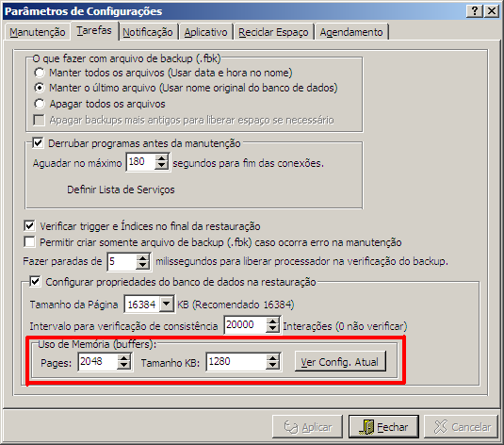
Task: Switch to the Manutenção tab
Action: (x=38, y=32)
